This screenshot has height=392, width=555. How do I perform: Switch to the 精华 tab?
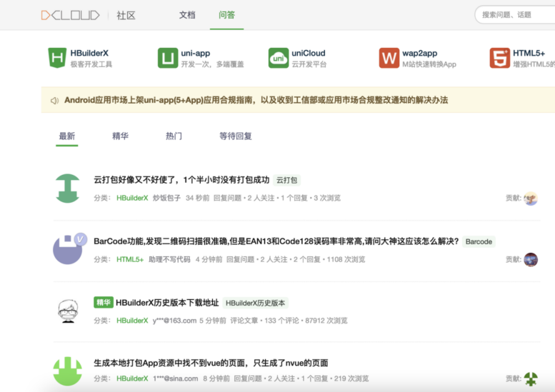[120, 136]
